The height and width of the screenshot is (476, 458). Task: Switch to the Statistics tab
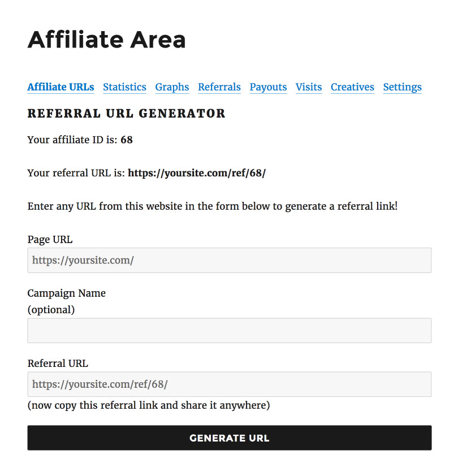point(124,87)
